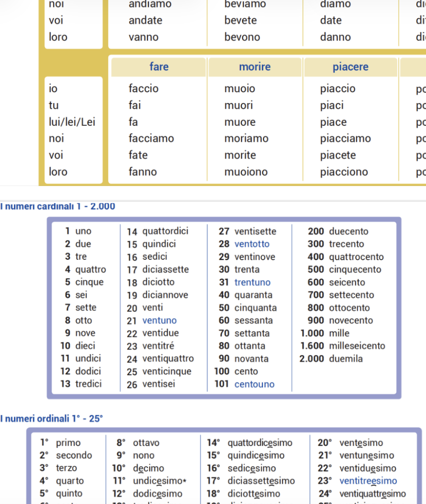The height and width of the screenshot is (504, 426).
Task: Click the pronoun 'lui/lei/Lei'
Action: pos(72,122)
